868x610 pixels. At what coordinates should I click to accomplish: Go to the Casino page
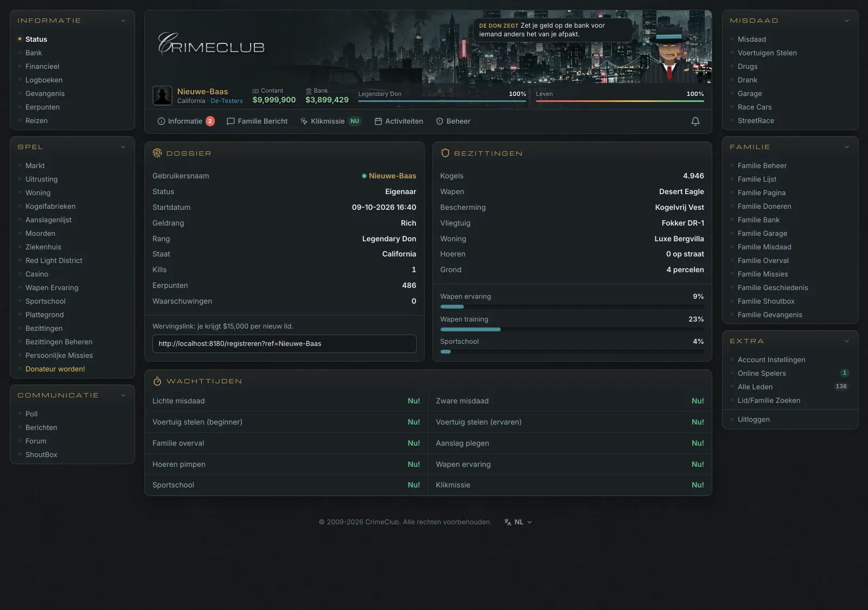(37, 274)
